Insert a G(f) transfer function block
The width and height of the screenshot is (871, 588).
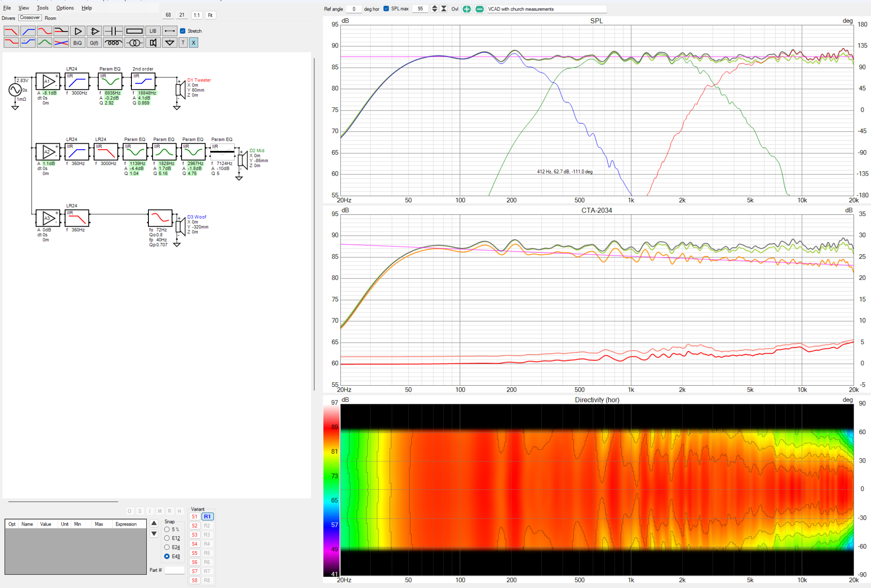94,43
